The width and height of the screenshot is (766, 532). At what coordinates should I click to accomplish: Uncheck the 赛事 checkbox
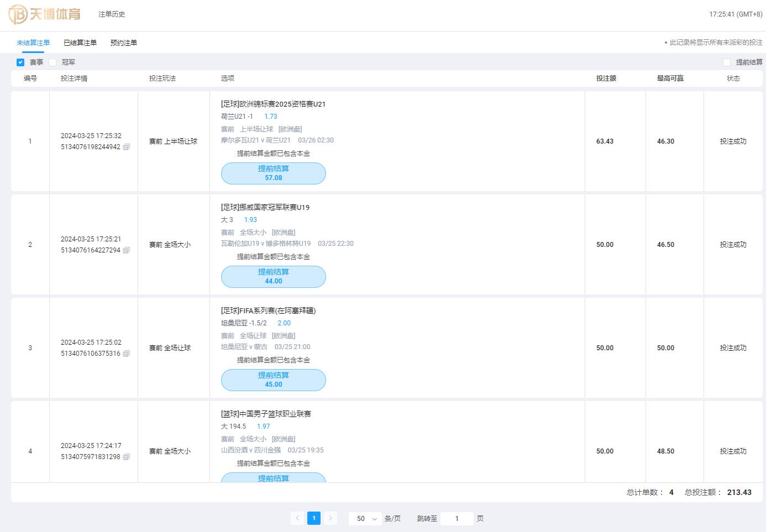coord(20,62)
